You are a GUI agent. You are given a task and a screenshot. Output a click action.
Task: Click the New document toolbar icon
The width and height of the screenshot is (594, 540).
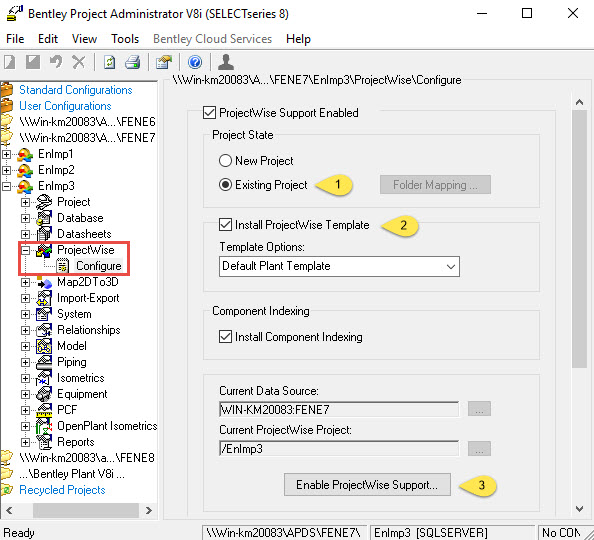coord(10,62)
